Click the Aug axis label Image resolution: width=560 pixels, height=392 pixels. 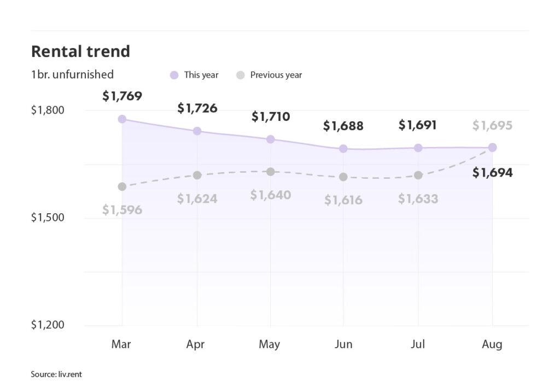pyautogui.click(x=492, y=344)
